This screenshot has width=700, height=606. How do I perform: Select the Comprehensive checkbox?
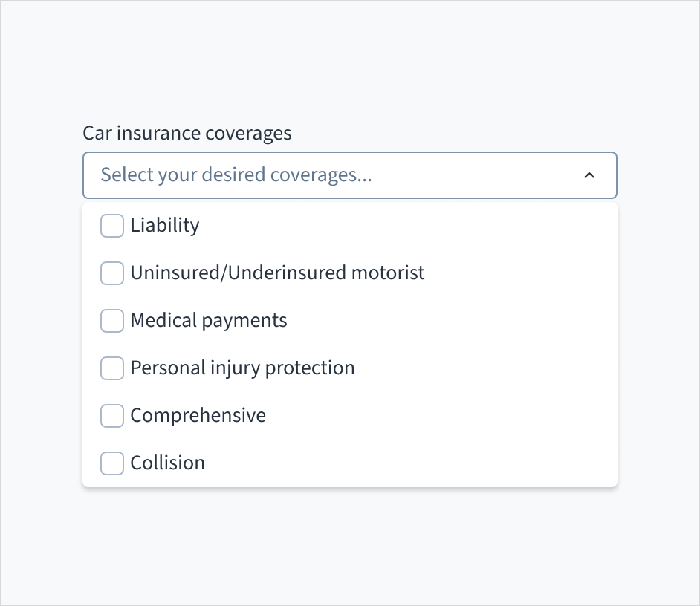pyautogui.click(x=112, y=416)
